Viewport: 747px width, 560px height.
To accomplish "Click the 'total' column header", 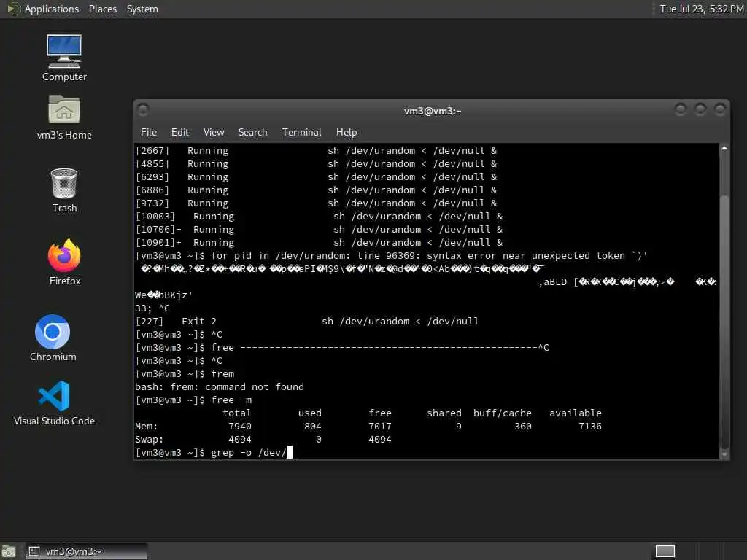I will [x=237, y=413].
